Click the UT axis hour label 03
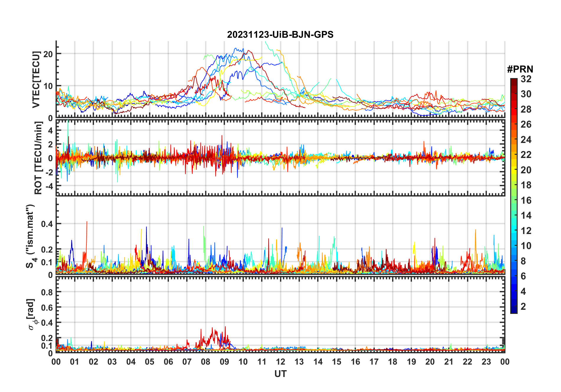 pyautogui.click(x=112, y=362)
